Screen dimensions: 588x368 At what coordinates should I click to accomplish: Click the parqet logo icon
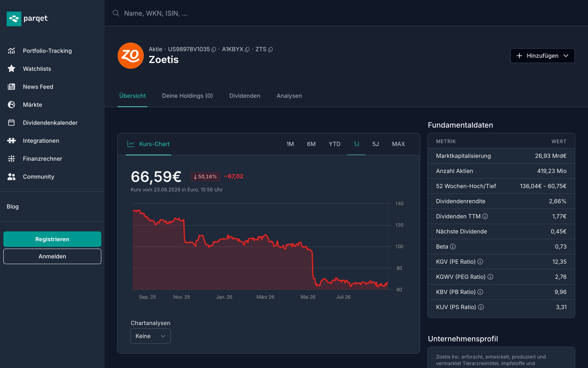coord(14,18)
